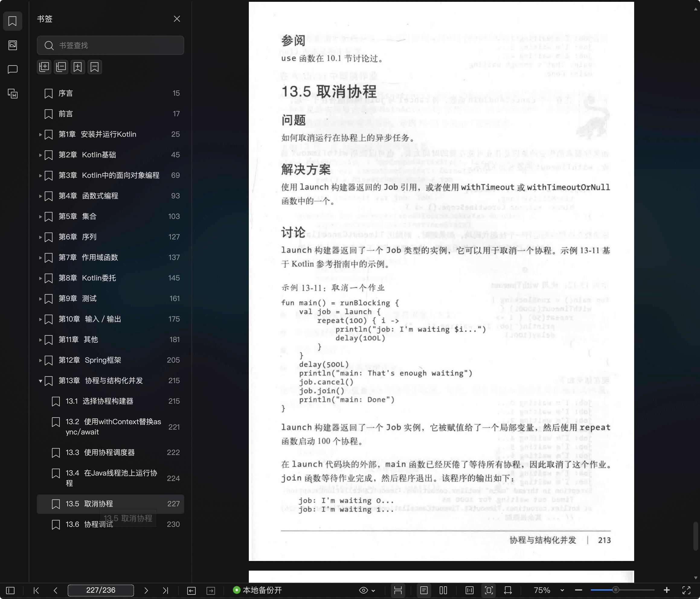Go forward to next view
Screen dimensions: 700x599
[211, 590]
